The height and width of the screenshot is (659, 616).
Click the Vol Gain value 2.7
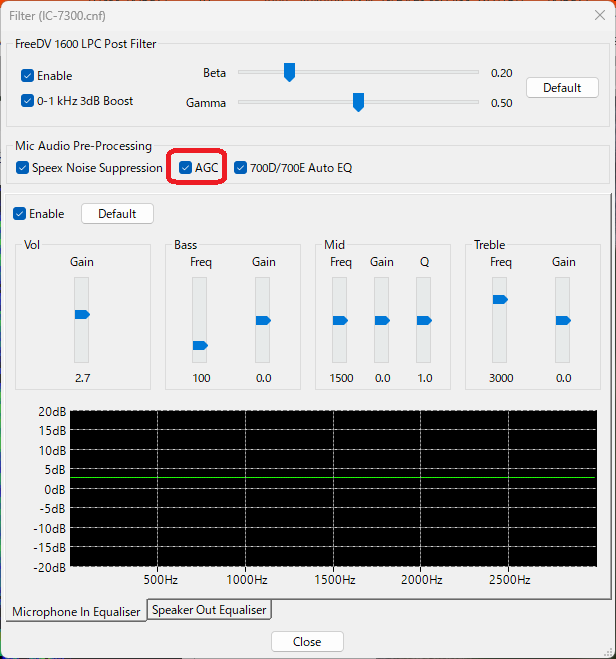click(x=82, y=378)
